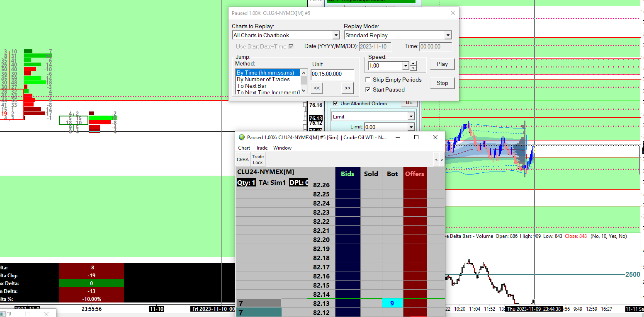Uncheck Start Paused
The width and height of the screenshot is (644, 317).
[x=368, y=90]
